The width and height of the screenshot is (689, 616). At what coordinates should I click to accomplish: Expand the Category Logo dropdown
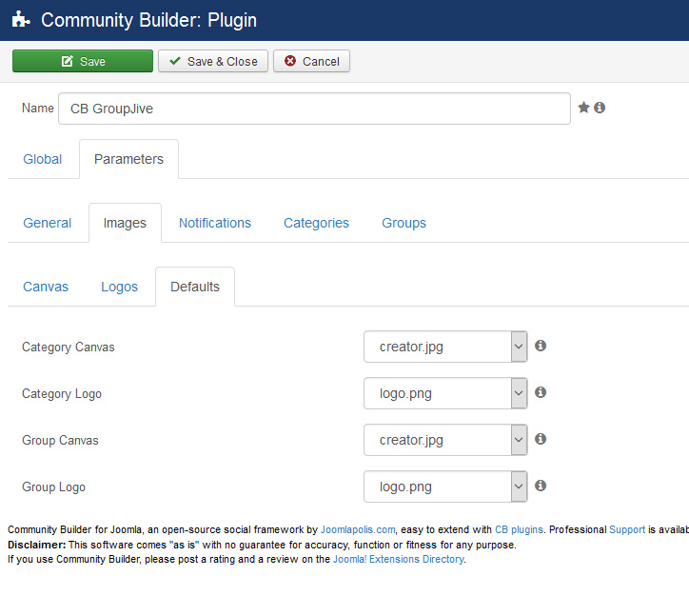click(445, 393)
